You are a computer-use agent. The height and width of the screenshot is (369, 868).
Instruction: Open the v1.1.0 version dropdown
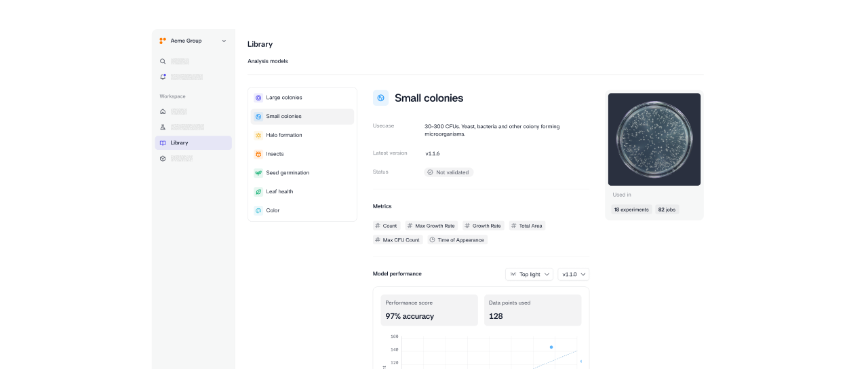[574, 274]
